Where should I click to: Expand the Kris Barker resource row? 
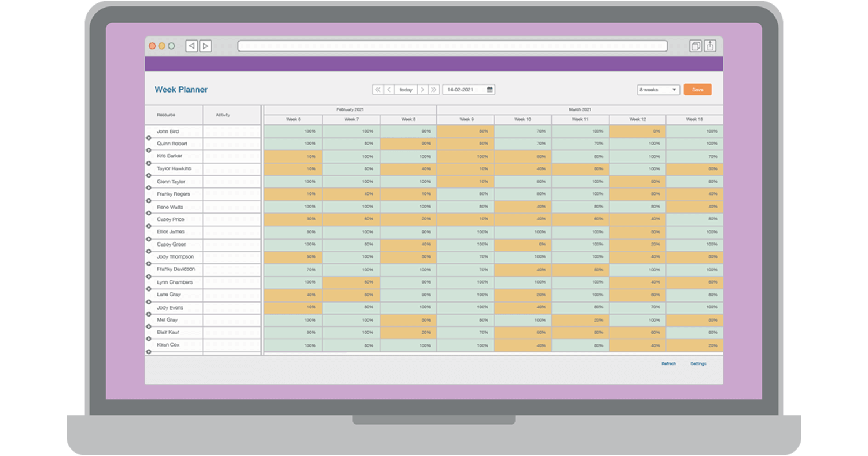pyautogui.click(x=149, y=163)
